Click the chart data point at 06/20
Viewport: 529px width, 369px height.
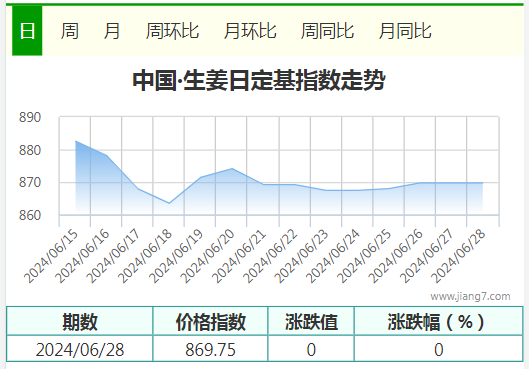click(232, 168)
